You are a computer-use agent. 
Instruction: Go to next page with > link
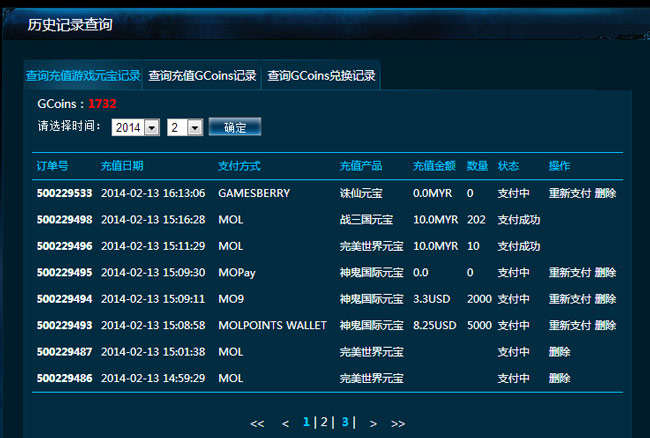click(373, 423)
